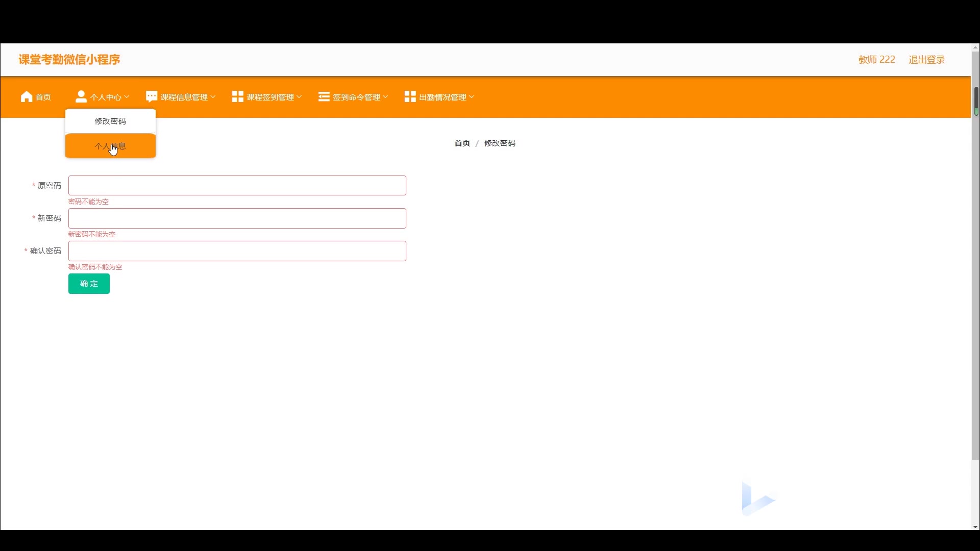Select 修改密码 from the dropdown menu
The image size is (980, 551).
tap(110, 121)
